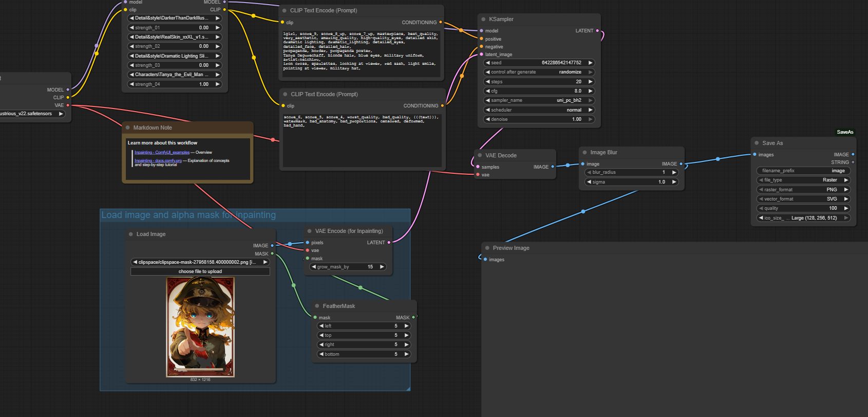
Task: Increase blur_radius with the right arrow
Action: click(674, 172)
